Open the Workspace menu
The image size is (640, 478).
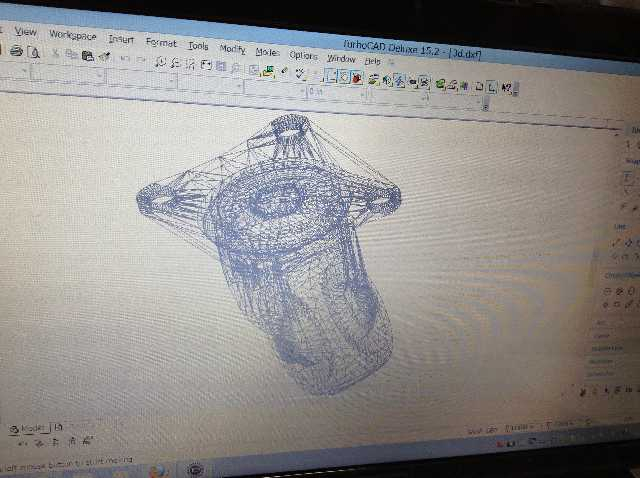(73, 36)
